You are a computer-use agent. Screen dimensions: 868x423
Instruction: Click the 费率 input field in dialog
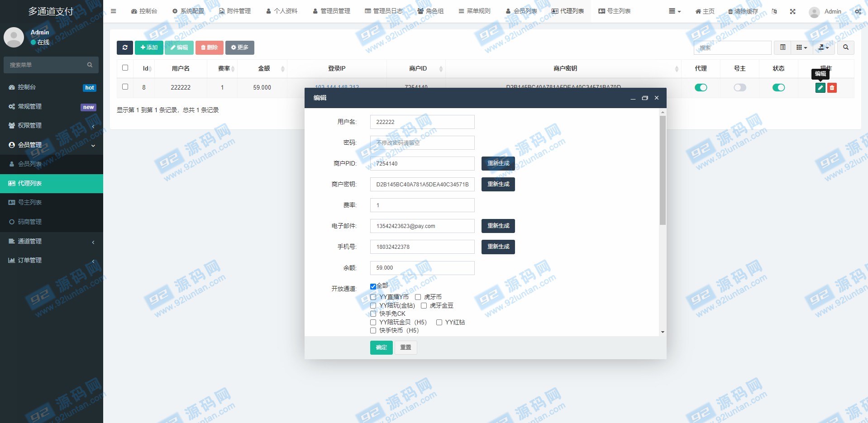pyautogui.click(x=422, y=205)
